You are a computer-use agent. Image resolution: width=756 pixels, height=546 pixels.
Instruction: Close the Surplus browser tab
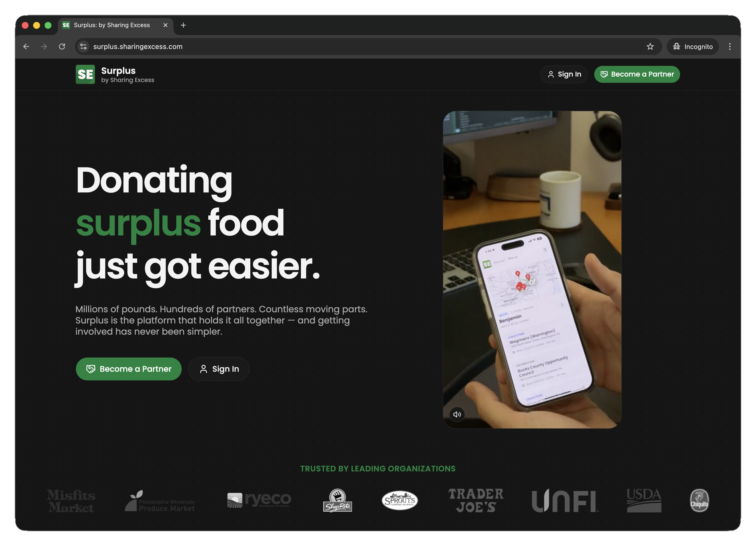pos(165,25)
